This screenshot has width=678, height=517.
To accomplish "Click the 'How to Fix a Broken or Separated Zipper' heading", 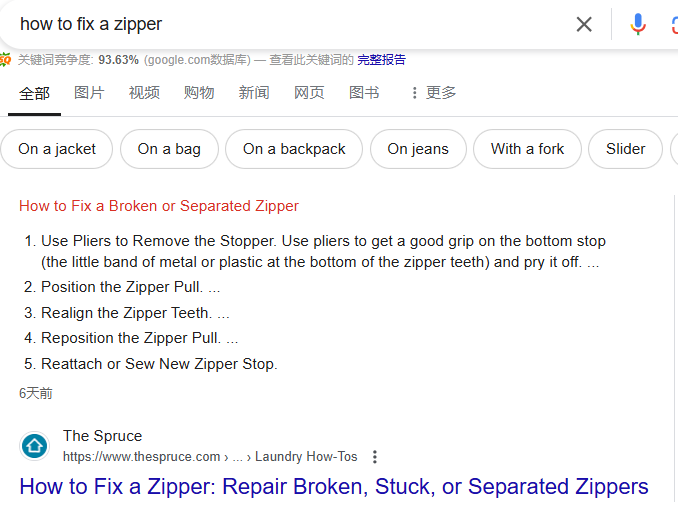I will click(159, 206).
